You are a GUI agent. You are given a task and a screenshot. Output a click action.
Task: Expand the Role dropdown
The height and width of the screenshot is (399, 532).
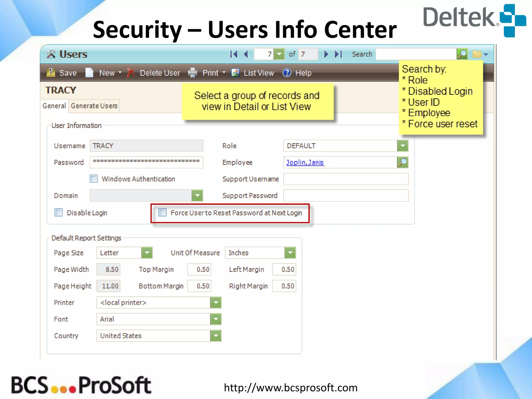tap(403, 146)
